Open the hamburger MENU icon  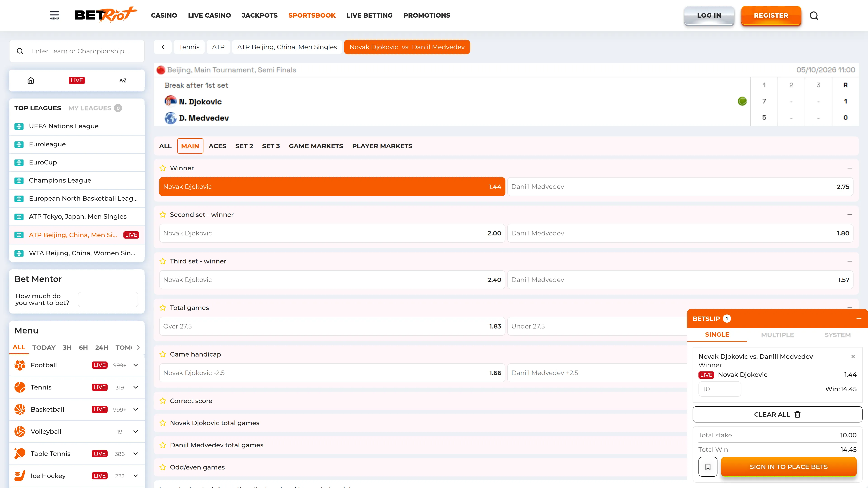[54, 16]
